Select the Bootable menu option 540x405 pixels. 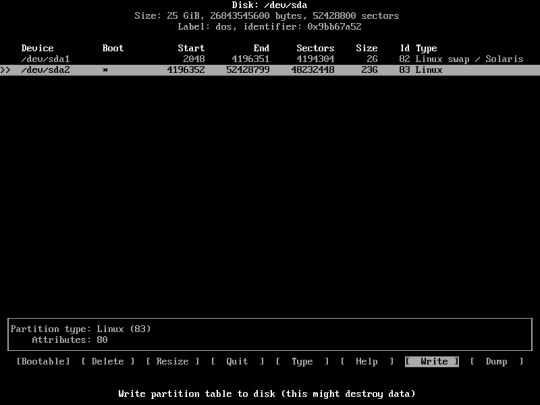[43, 361]
